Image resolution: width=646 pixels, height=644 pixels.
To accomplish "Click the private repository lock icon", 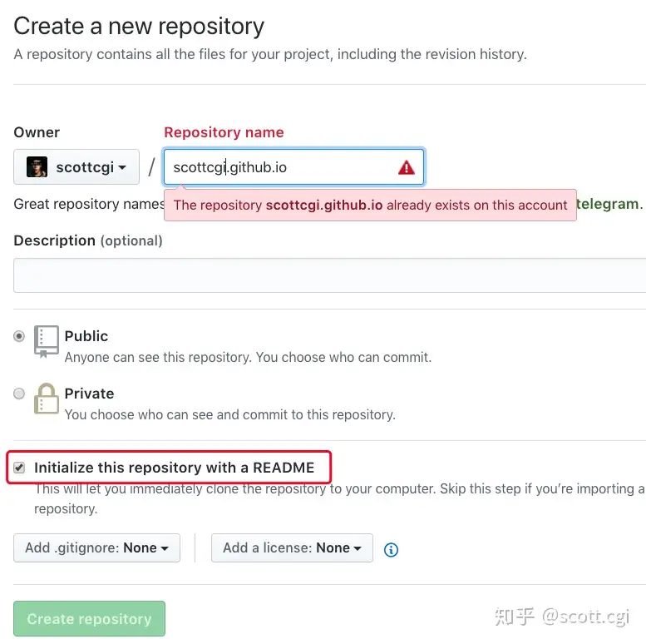I will (x=47, y=399).
